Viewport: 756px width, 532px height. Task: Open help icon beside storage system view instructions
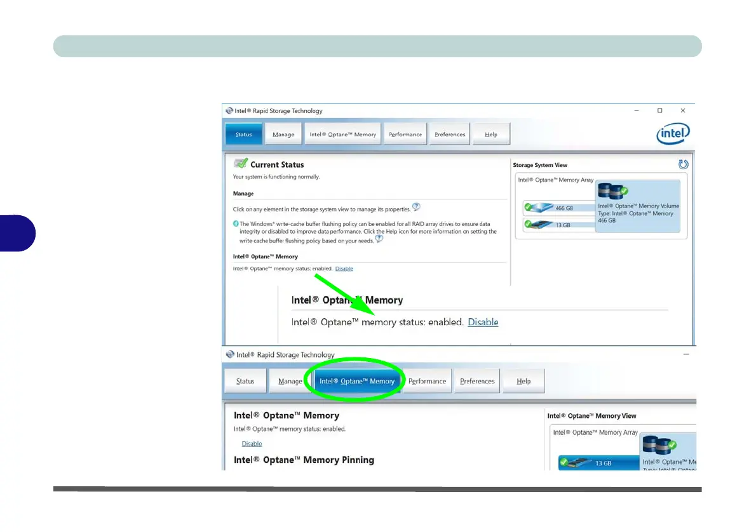tap(416, 207)
